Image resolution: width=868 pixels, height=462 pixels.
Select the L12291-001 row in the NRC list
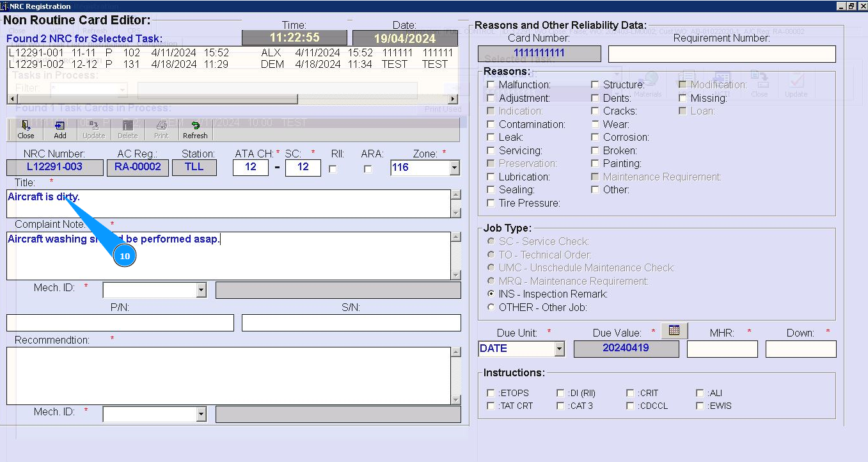pos(232,52)
